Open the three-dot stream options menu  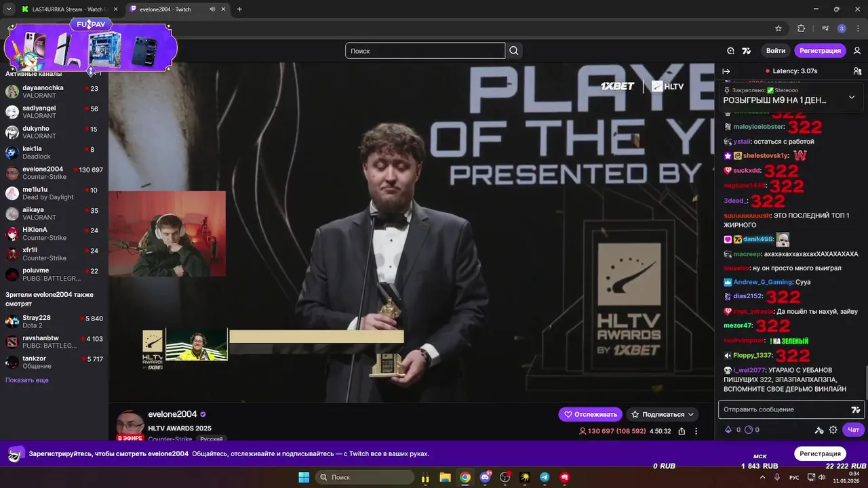pos(696,431)
